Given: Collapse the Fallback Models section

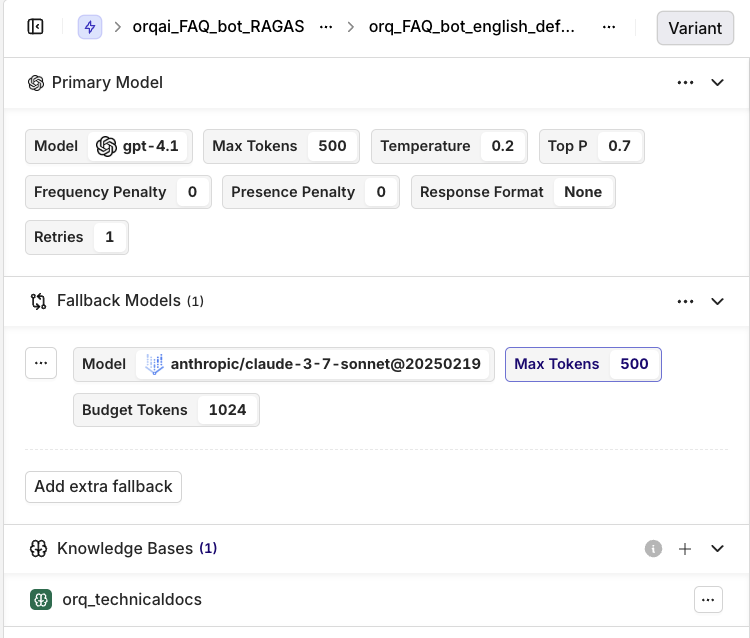Looking at the screenshot, I should [x=717, y=301].
